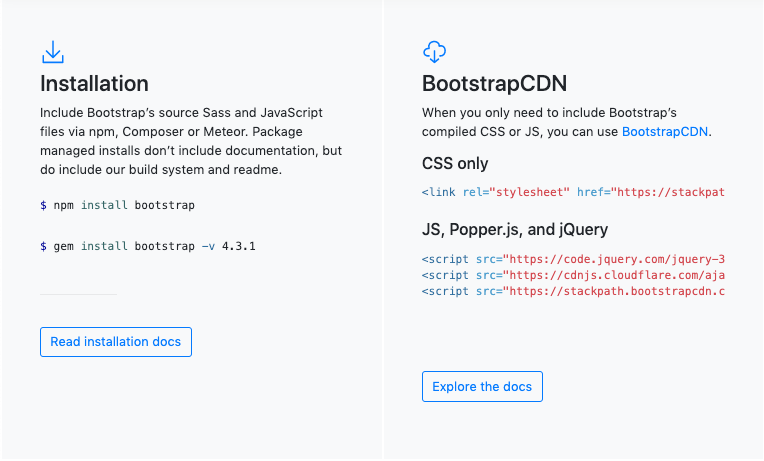The image size is (764, 461).
Task: Open the Read installation docs button
Action: pos(116,342)
